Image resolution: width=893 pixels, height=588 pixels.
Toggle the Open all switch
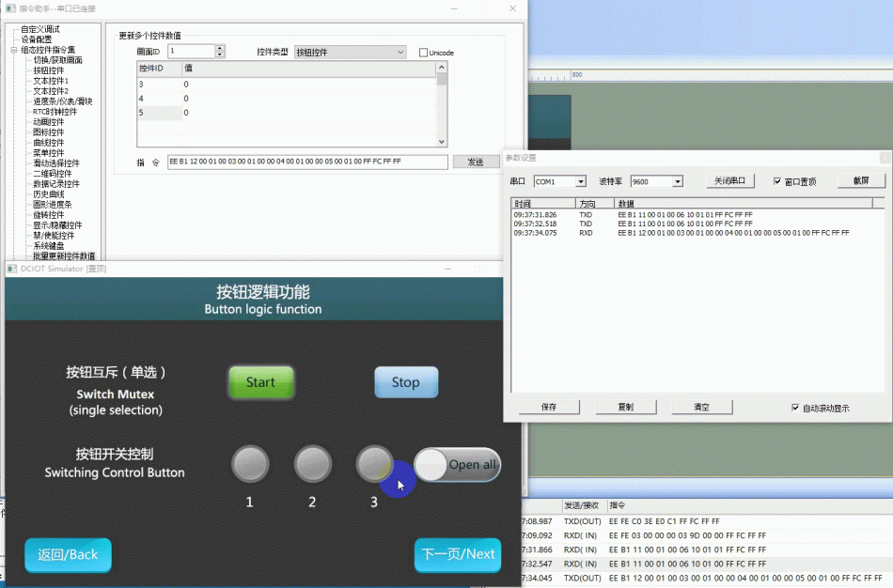(x=458, y=464)
